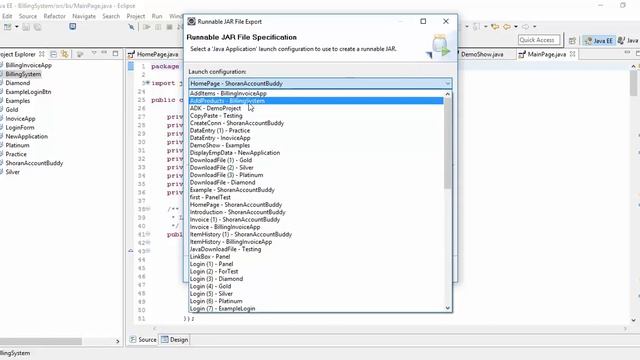Toggle Link with Editor in Project Explorer

coord(64,54)
